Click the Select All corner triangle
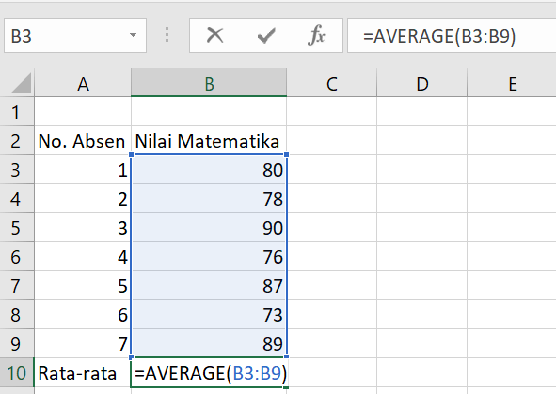 21,83
